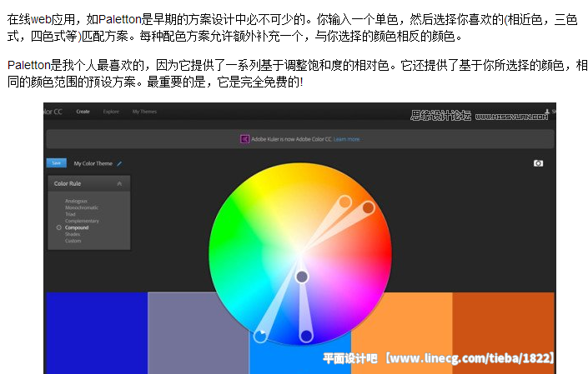Select the Shades color rule
The height and width of the screenshot is (374, 588).
click(73, 234)
